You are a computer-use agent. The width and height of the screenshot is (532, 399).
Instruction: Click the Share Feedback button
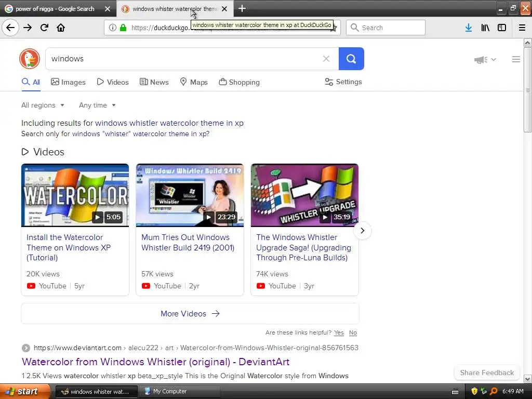coord(487,373)
